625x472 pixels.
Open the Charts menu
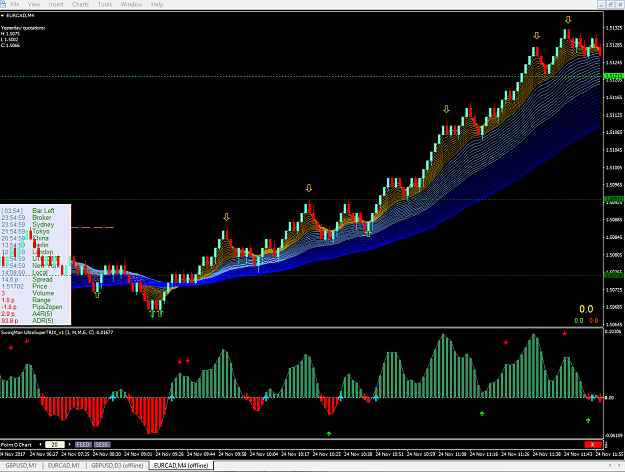click(x=81, y=4)
